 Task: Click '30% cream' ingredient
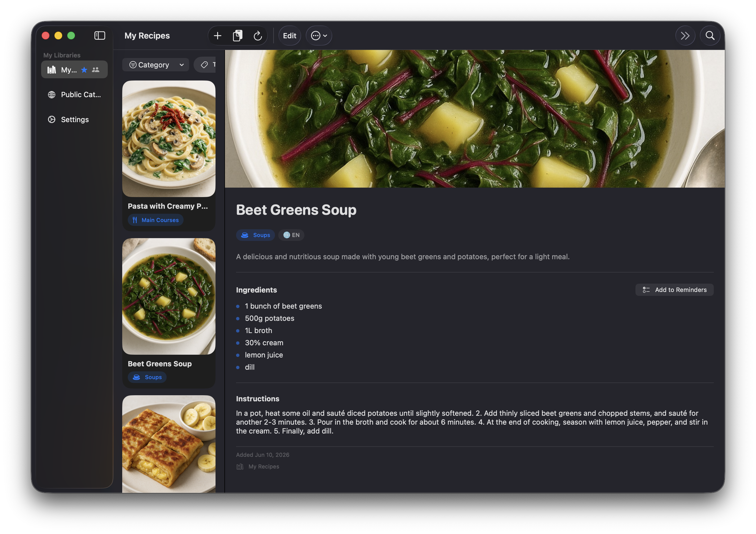[264, 342]
